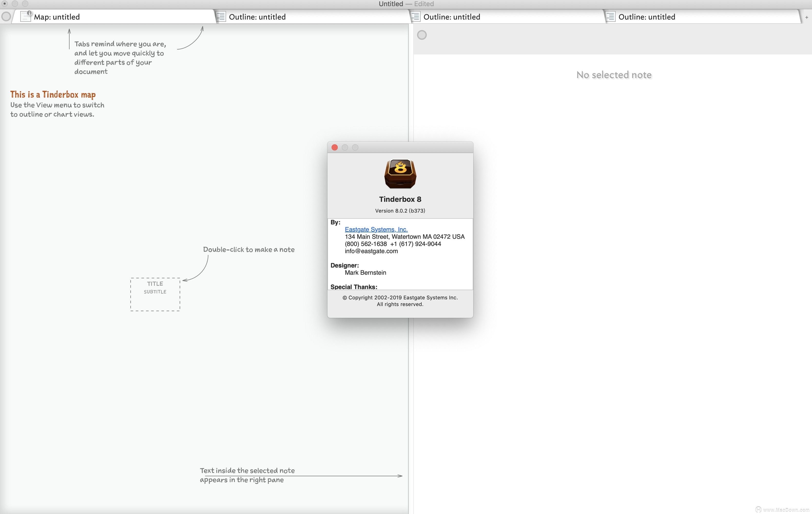Click the 'No selected note' placeholder text
Image resolution: width=812 pixels, height=514 pixels.
[x=614, y=74]
